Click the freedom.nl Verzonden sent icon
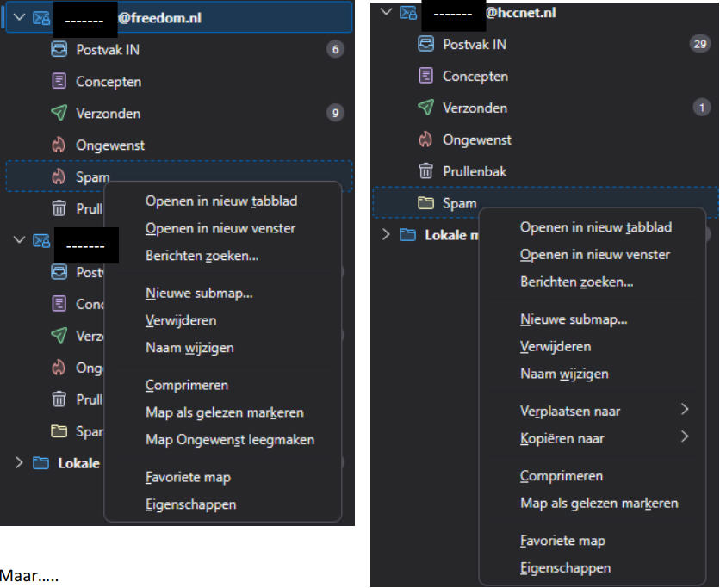The height and width of the screenshot is (588, 720). (x=59, y=114)
